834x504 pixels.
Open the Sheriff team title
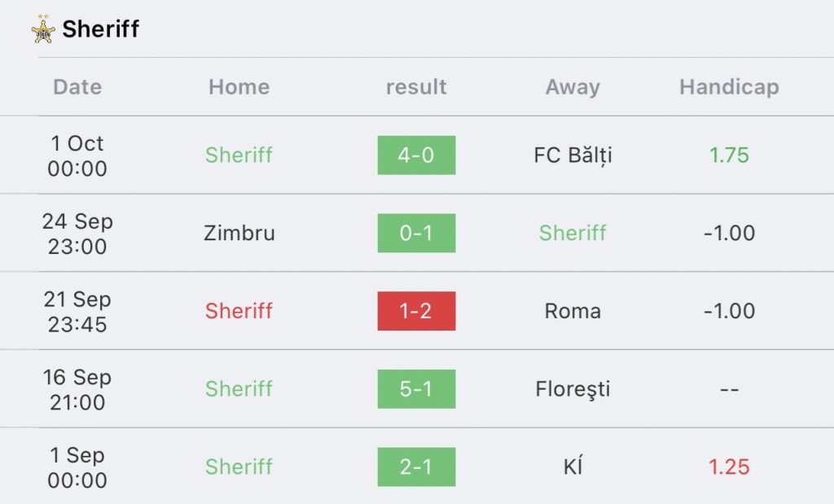(100, 28)
